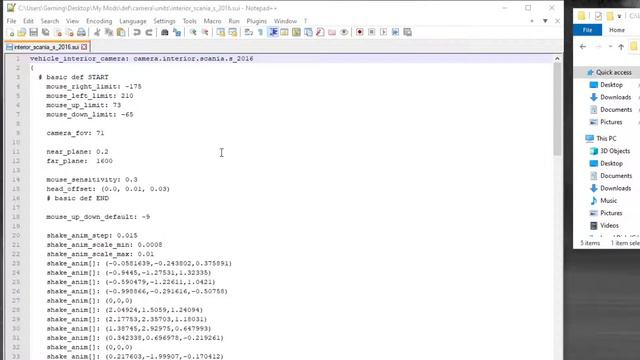Open the Quick Access Toolbar dropdown in Explorer

619,16
